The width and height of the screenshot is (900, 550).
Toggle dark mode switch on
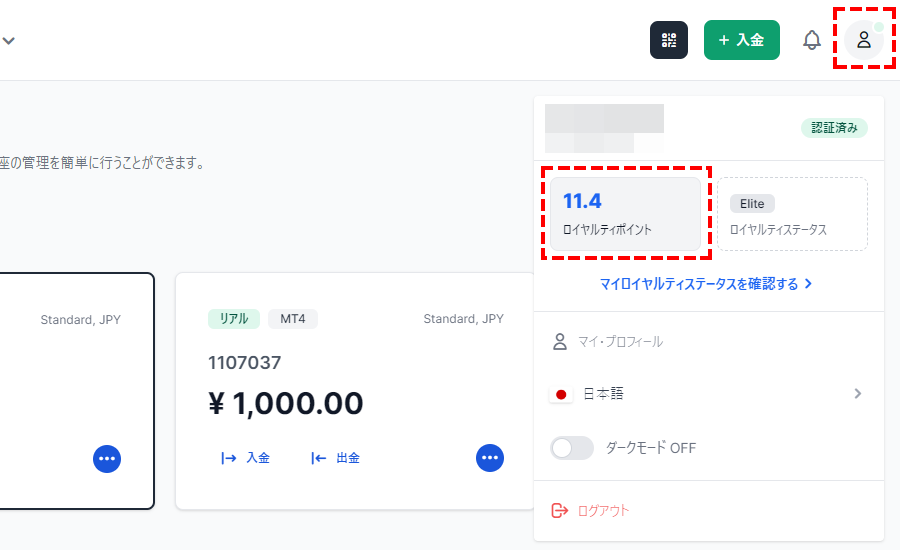[572, 448]
